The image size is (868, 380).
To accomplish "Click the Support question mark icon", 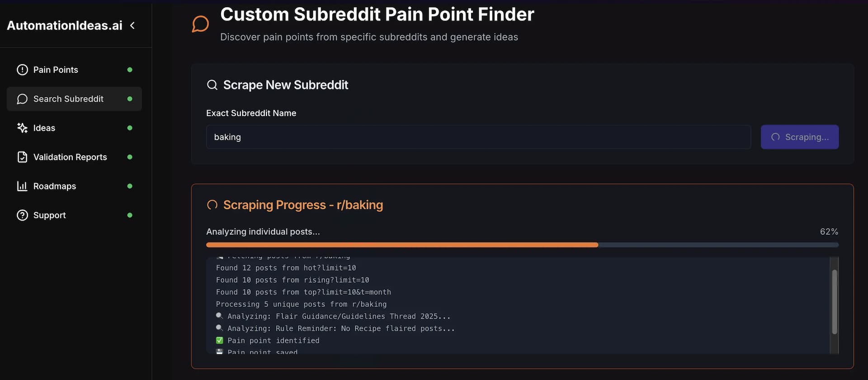I will tap(22, 215).
